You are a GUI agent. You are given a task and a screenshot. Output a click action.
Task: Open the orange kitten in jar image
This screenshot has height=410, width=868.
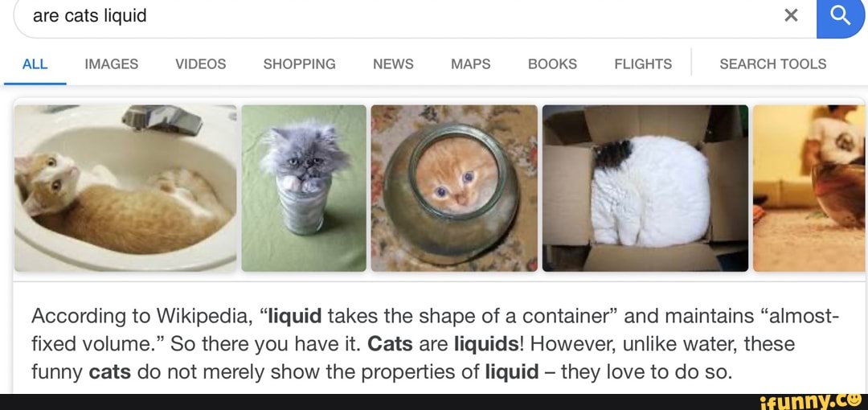(454, 188)
